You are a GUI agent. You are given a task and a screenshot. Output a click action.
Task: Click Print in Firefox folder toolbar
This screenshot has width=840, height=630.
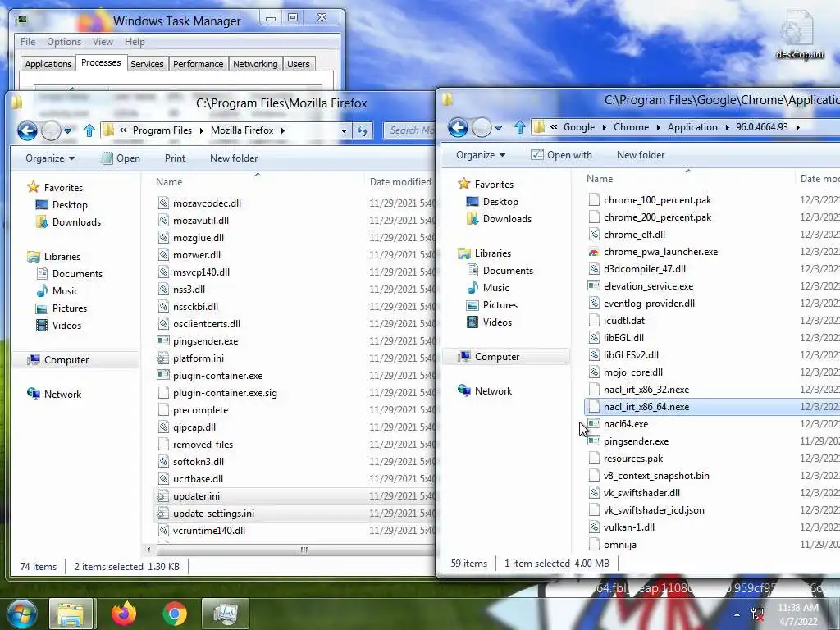pyautogui.click(x=175, y=158)
